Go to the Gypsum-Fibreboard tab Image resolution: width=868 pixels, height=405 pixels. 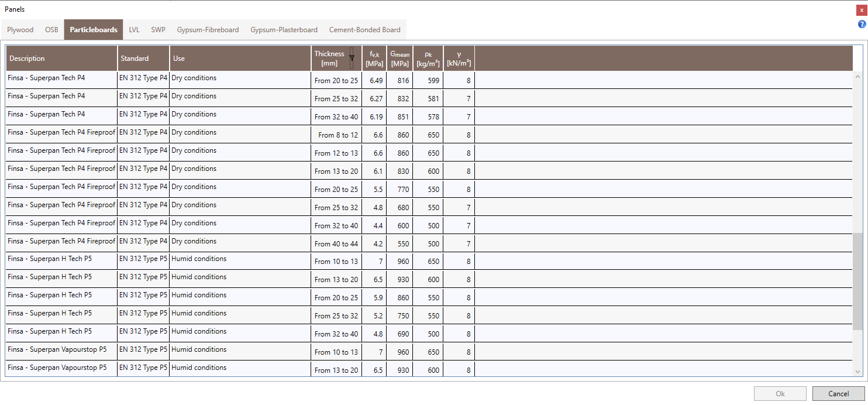pos(208,30)
